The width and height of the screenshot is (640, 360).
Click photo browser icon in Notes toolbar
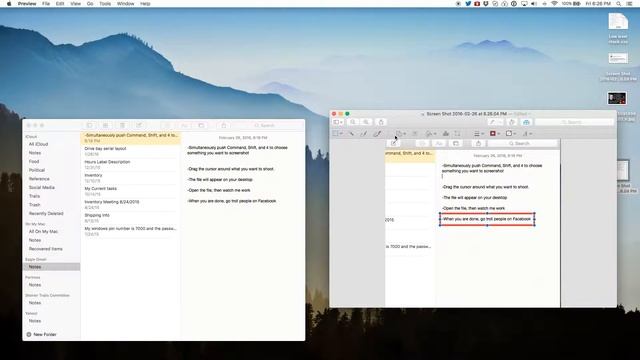201,125
